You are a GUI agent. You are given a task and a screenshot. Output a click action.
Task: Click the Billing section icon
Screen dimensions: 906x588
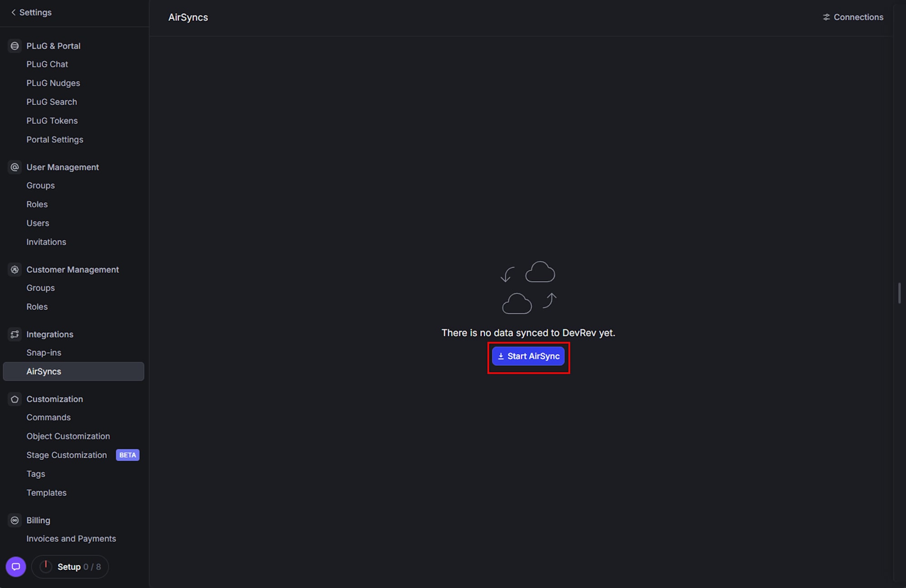(14, 520)
